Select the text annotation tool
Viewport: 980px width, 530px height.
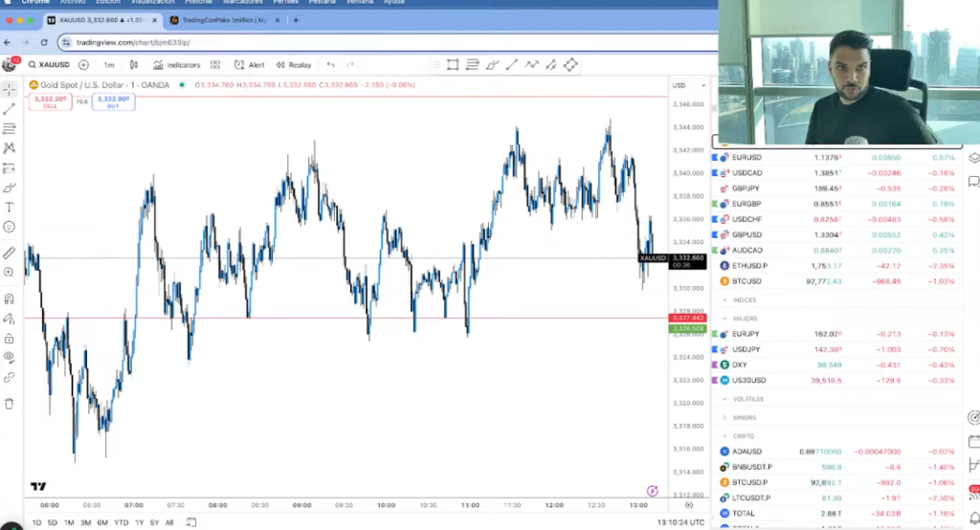(x=9, y=208)
